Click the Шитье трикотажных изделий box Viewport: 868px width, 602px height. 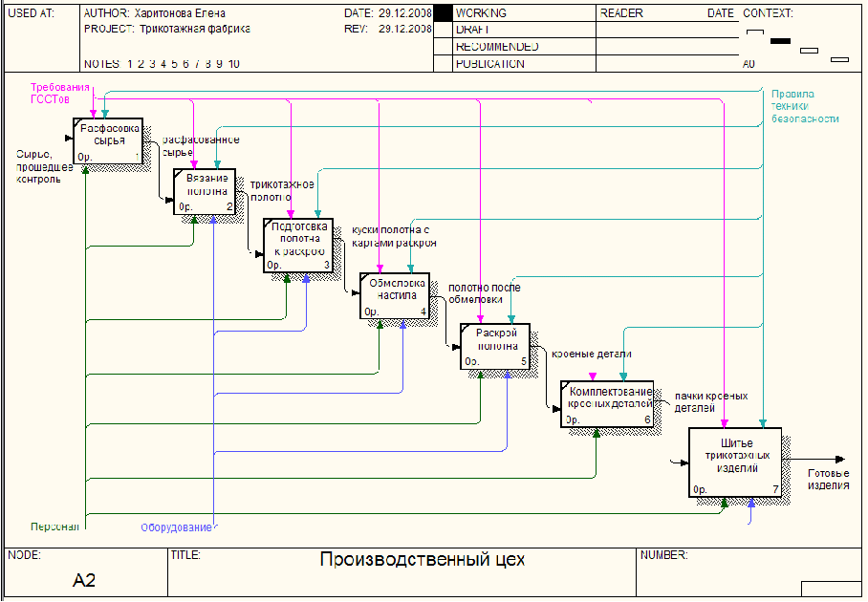coord(735,462)
